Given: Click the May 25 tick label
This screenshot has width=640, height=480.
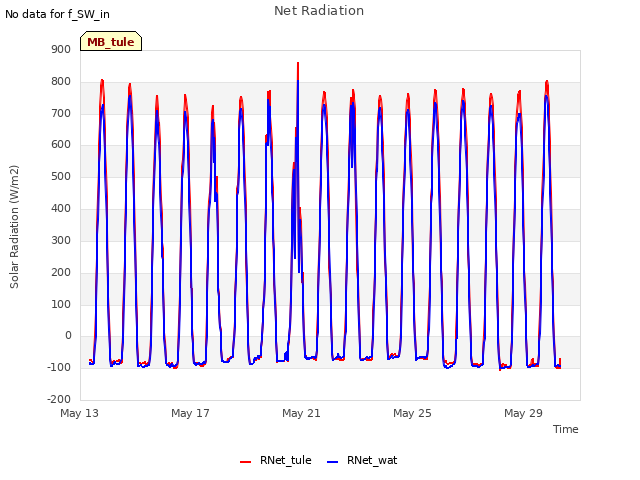Looking at the screenshot, I should 412,413.
